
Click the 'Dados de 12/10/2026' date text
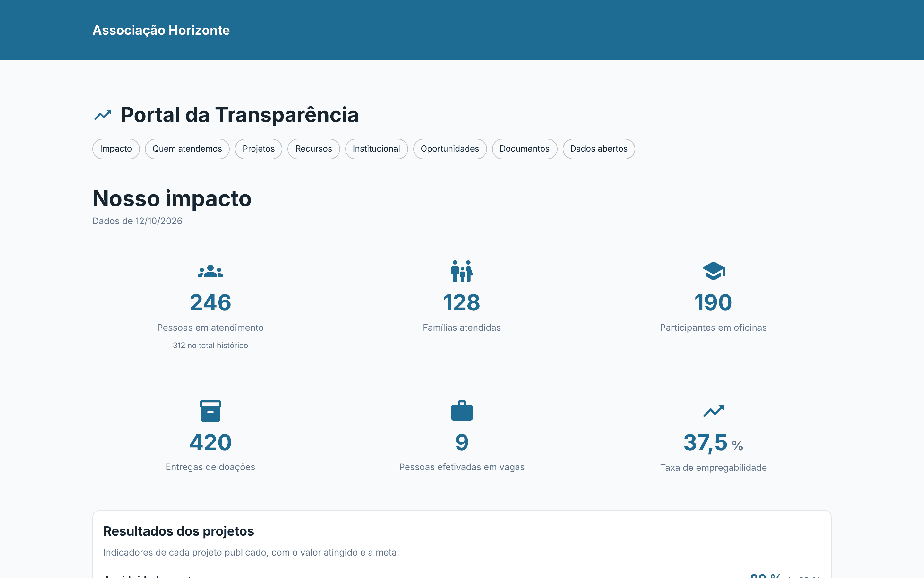(x=137, y=221)
